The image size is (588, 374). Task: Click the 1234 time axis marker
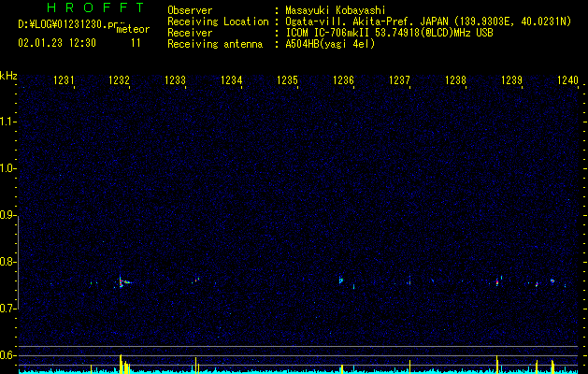(x=232, y=80)
